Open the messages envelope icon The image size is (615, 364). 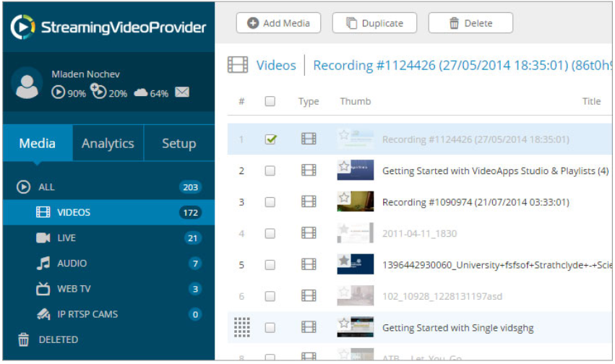[182, 92]
